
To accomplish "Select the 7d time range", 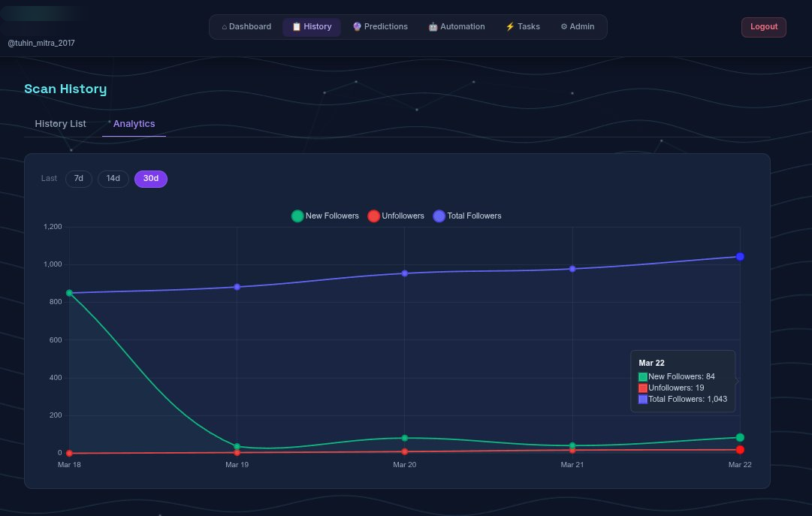I will [x=78, y=179].
